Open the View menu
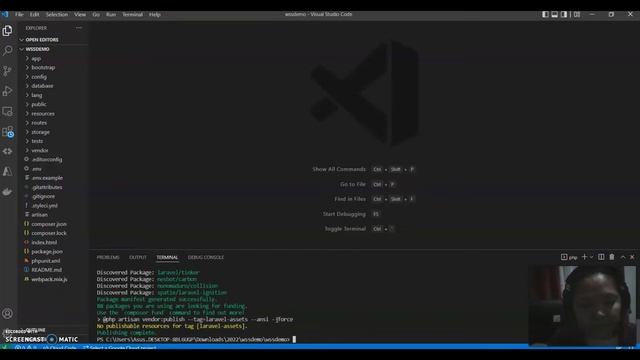The height and width of the screenshot is (360, 640). coord(80,14)
